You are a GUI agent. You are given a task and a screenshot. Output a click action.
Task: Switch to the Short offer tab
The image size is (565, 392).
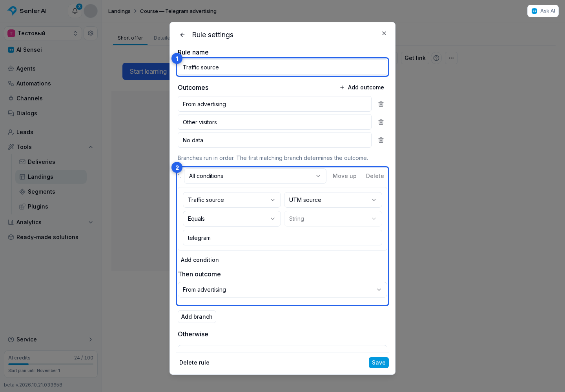(130, 38)
